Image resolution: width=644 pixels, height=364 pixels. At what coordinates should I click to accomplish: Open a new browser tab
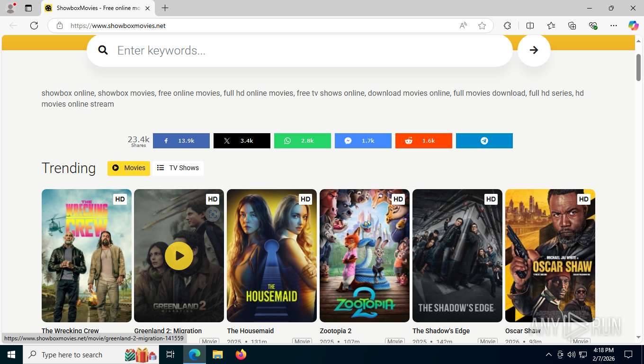(x=165, y=8)
